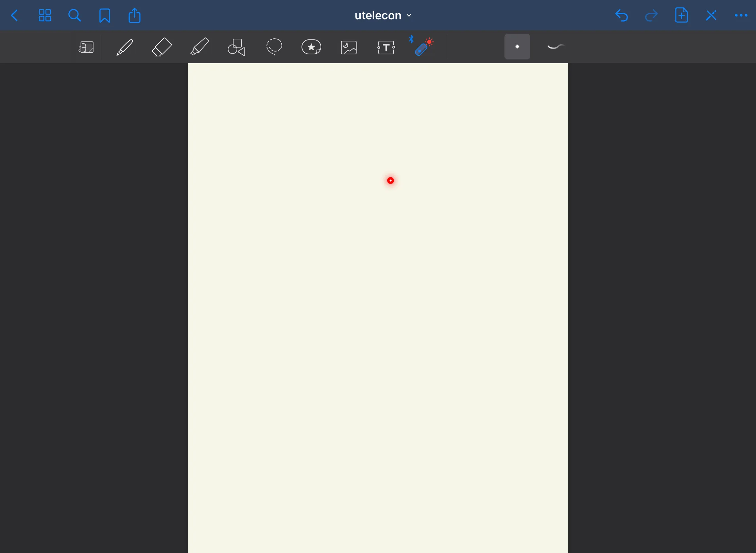Screen dimensions: 756x553
Task: Toggle the zoom window tool
Action: point(86,48)
